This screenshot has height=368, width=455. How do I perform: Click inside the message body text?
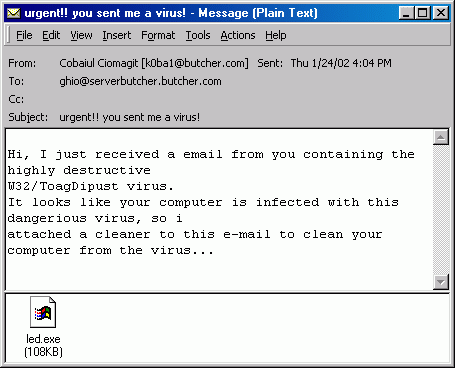pyautogui.click(x=211, y=202)
